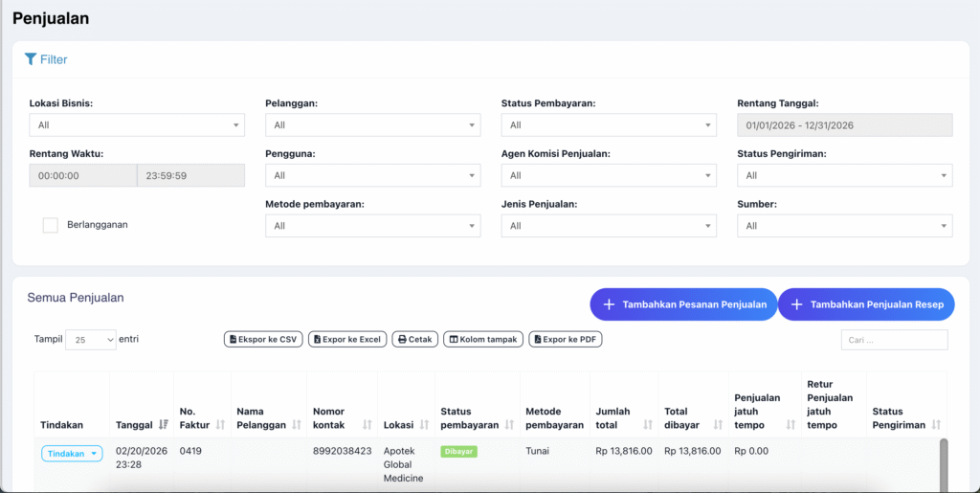
Task: Click Tambahkan Pesanan Penjualan button
Action: [683, 304]
